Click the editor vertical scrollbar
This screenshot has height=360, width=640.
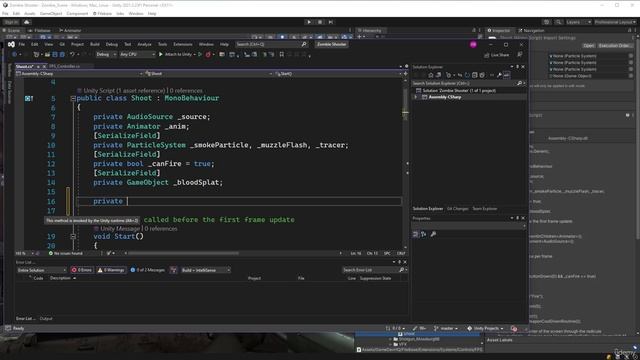(405, 163)
